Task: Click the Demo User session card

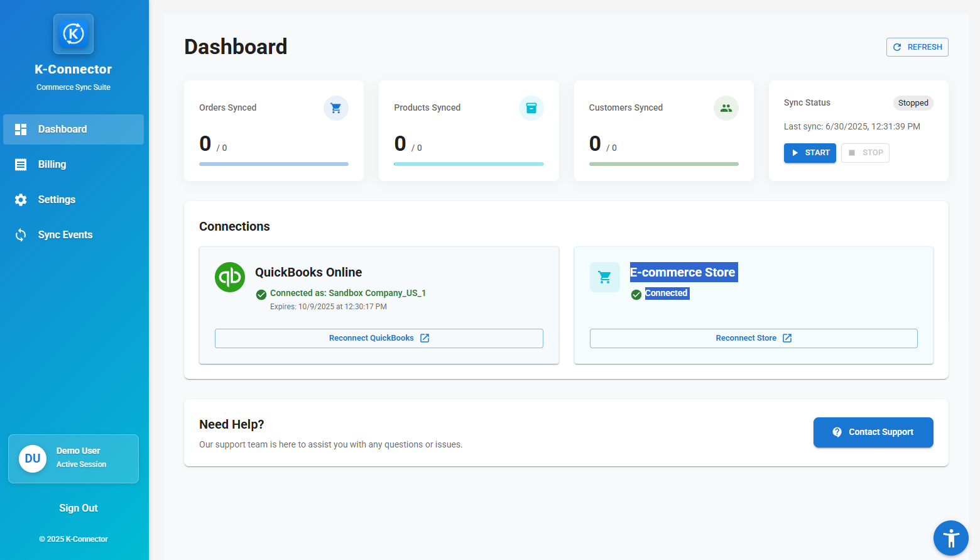Action: [x=73, y=459]
